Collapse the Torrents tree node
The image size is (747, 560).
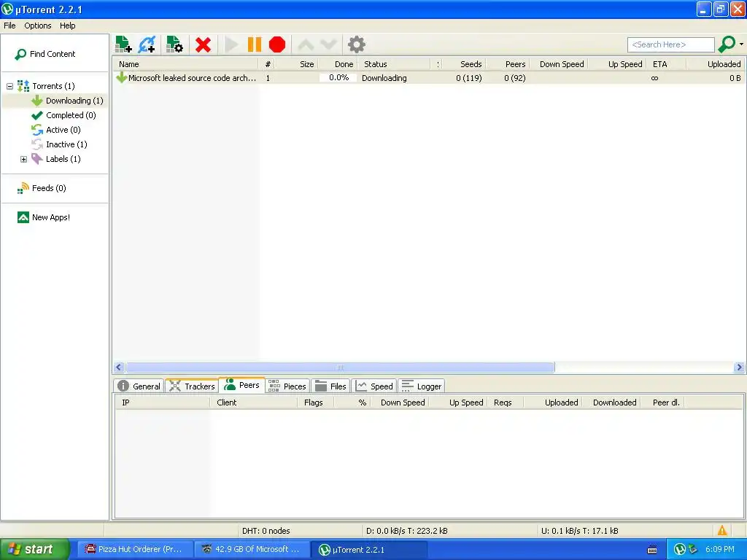pyautogui.click(x=9, y=86)
